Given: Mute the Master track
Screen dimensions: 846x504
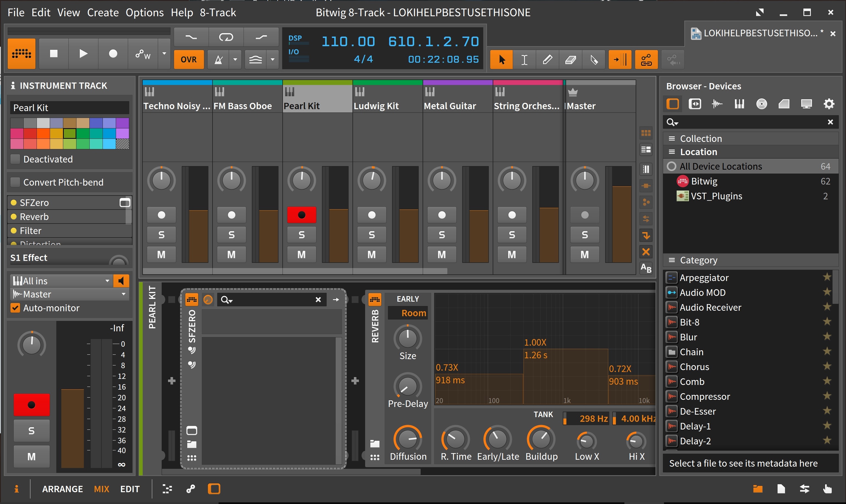Looking at the screenshot, I should pyautogui.click(x=585, y=254).
